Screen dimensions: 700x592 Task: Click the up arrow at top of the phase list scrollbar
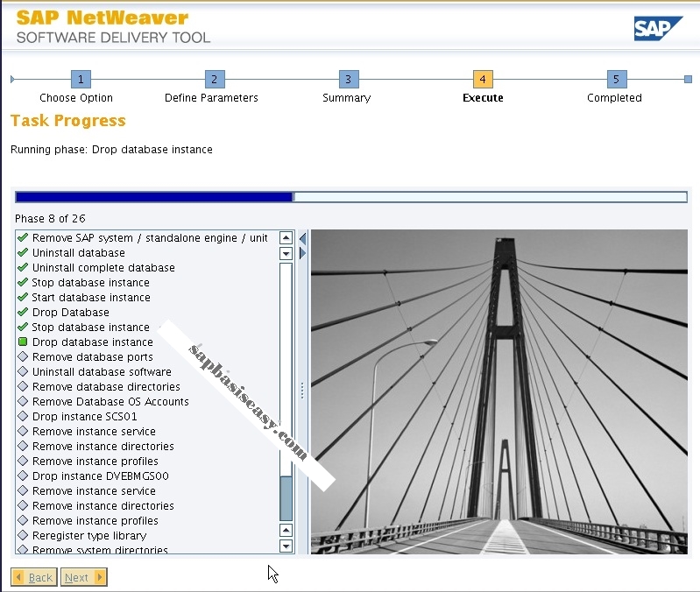pos(286,238)
